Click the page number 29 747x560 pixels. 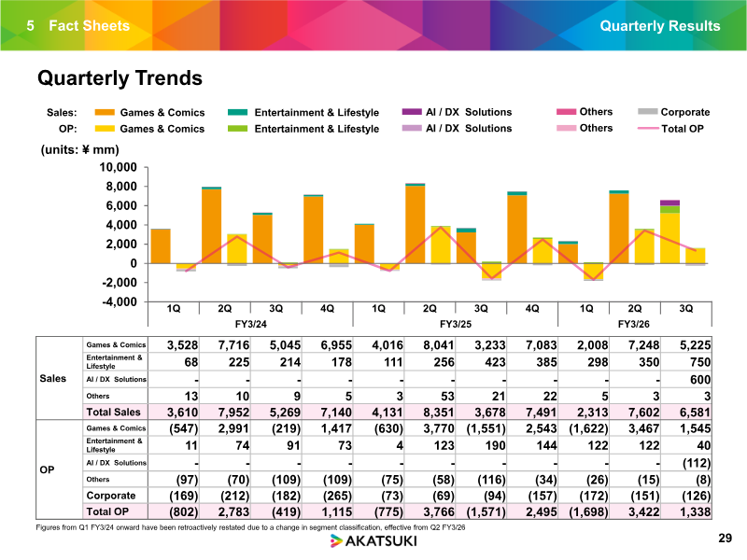click(x=726, y=539)
